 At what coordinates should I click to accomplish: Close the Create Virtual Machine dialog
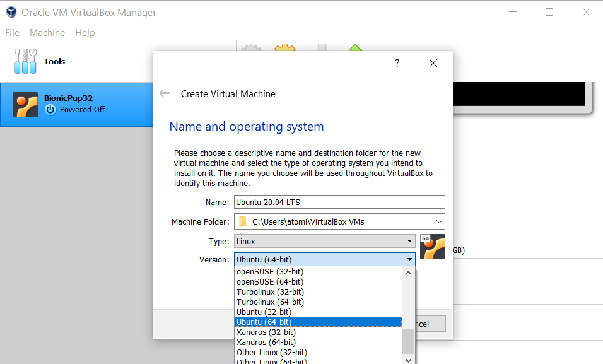pyautogui.click(x=433, y=63)
